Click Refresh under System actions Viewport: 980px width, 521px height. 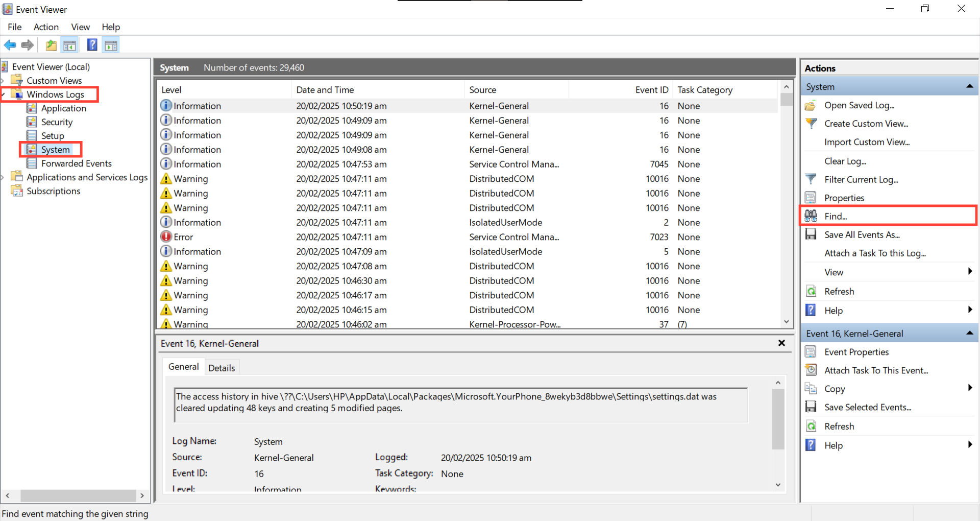(x=839, y=291)
